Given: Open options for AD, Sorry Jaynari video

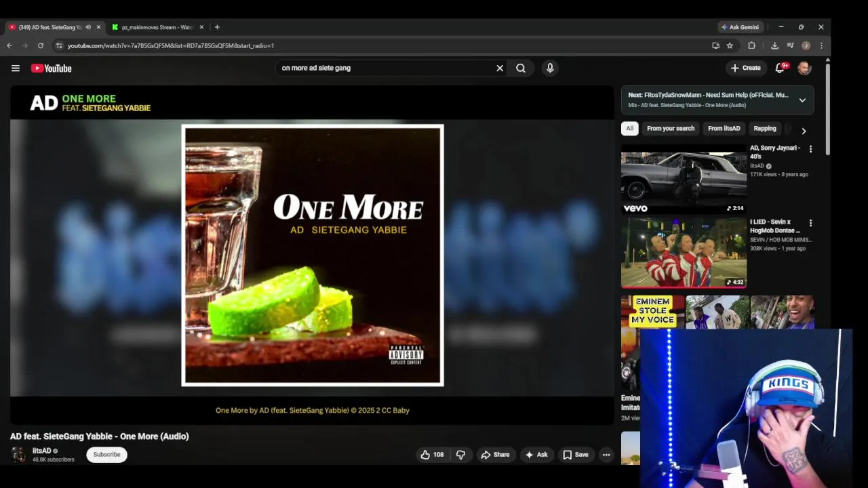Looking at the screenshot, I should [810, 149].
